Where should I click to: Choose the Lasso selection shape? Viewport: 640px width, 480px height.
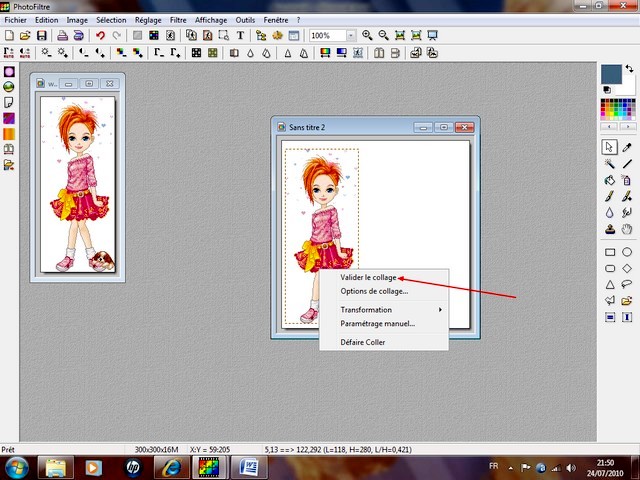[627, 284]
